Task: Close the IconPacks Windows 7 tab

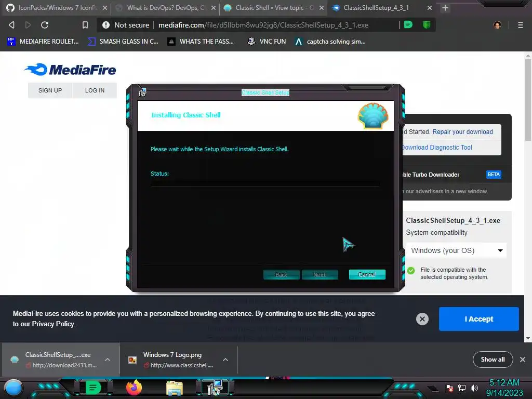Action: (105, 8)
